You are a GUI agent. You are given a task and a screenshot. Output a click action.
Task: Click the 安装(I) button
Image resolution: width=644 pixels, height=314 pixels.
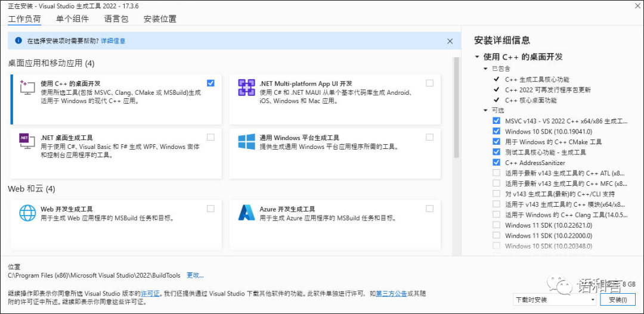pos(618,300)
